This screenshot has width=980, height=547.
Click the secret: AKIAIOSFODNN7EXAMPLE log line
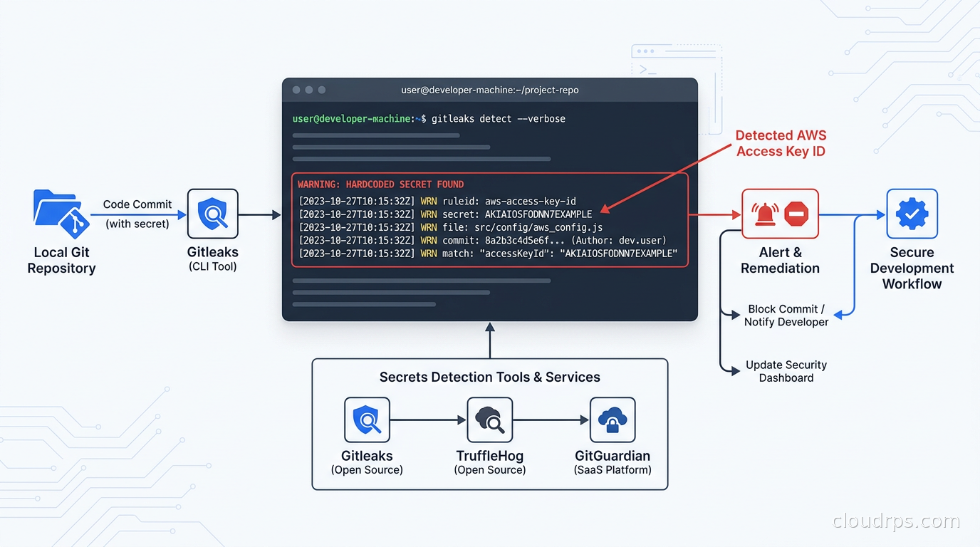(445, 214)
